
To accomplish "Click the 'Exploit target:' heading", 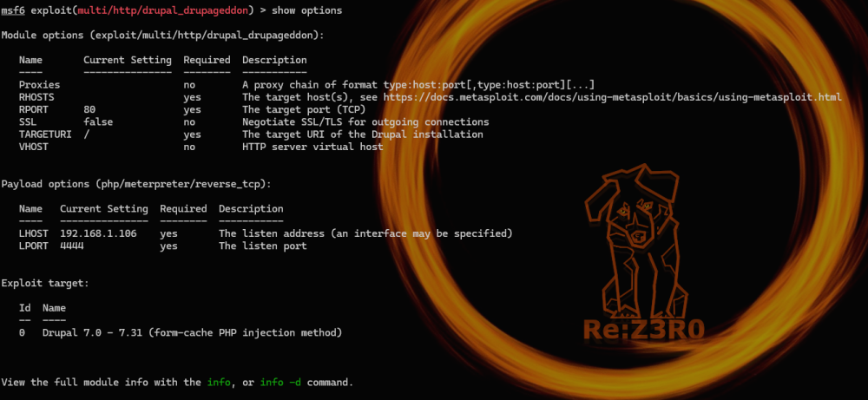I will [x=45, y=283].
